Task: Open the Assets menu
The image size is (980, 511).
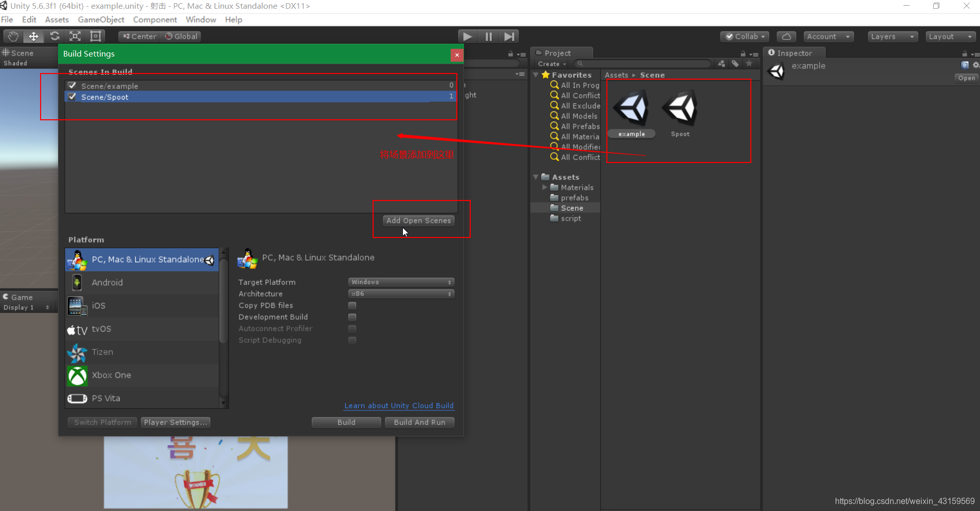Action: pyautogui.click(x=57, y=20)
